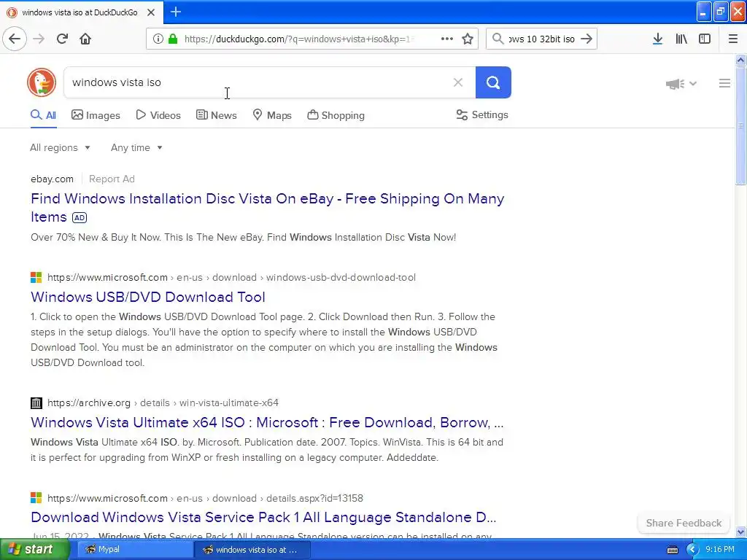Switch to Maps results tab

(x=272, y=115)
